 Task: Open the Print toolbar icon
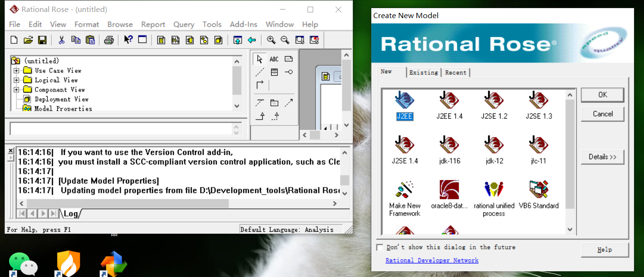point(109,40)
